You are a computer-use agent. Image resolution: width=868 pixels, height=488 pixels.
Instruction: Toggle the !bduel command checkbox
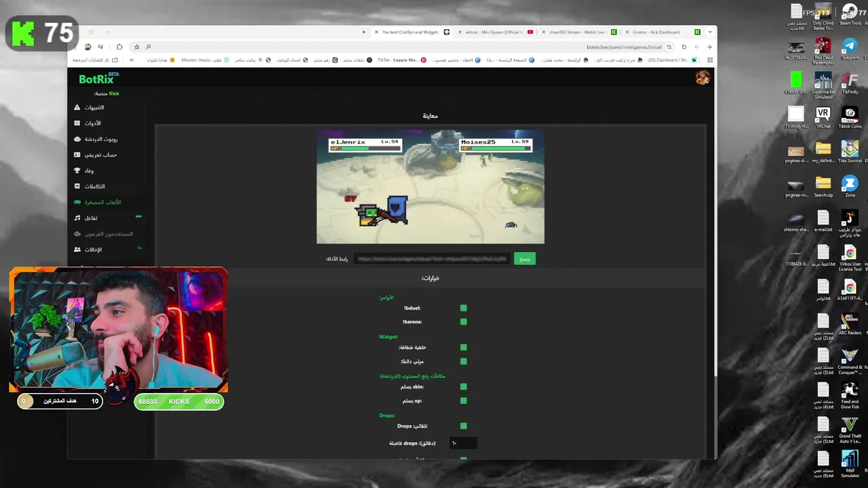point(463,308)
